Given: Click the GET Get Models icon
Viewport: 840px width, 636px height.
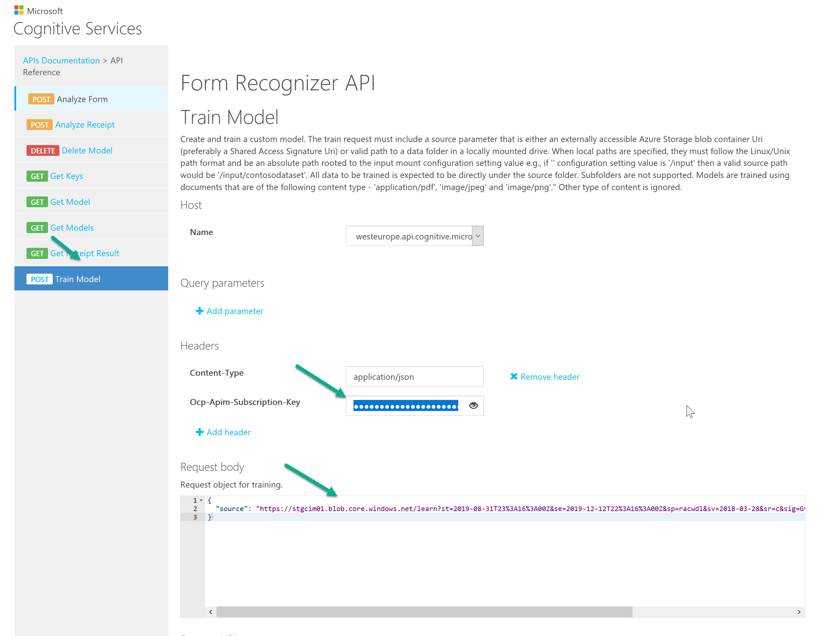Looking at the screenshot, I should click(35, 227).
